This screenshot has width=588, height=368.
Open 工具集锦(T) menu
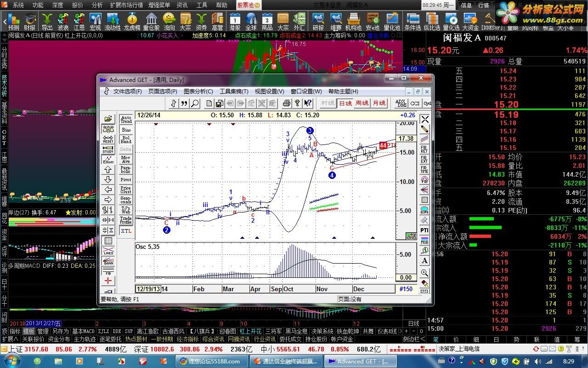coord(234,92)
